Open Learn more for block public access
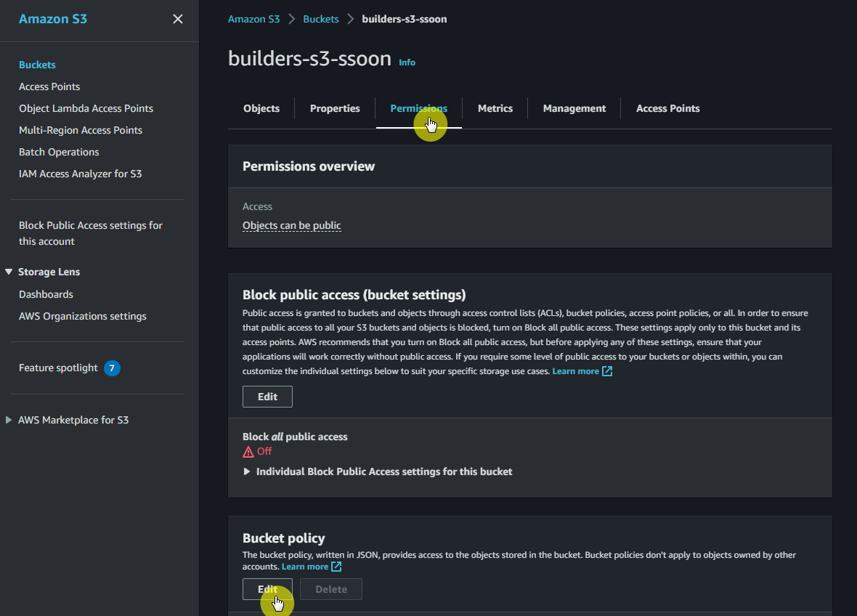857x616 pixels. (575, 371)
